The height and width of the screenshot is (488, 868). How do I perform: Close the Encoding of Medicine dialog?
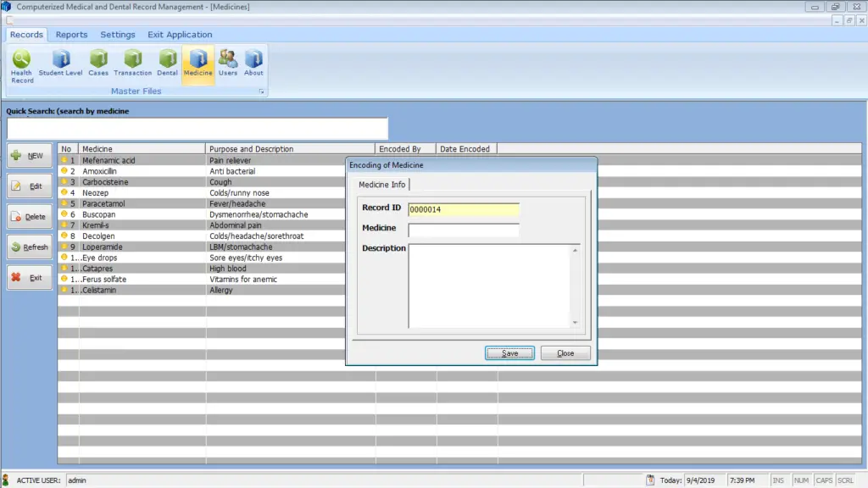(565, 352)
